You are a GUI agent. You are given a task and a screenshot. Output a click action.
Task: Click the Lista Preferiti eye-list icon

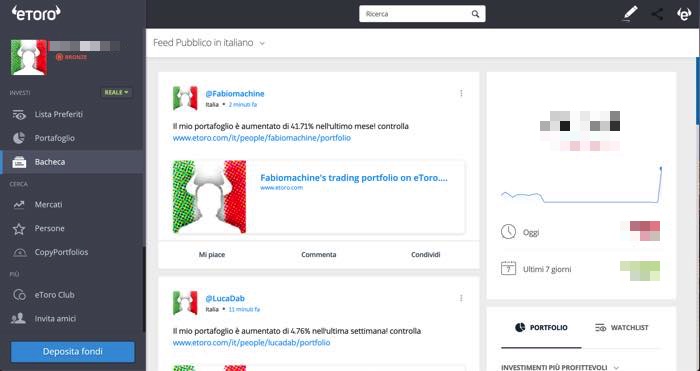click(19, 115)
